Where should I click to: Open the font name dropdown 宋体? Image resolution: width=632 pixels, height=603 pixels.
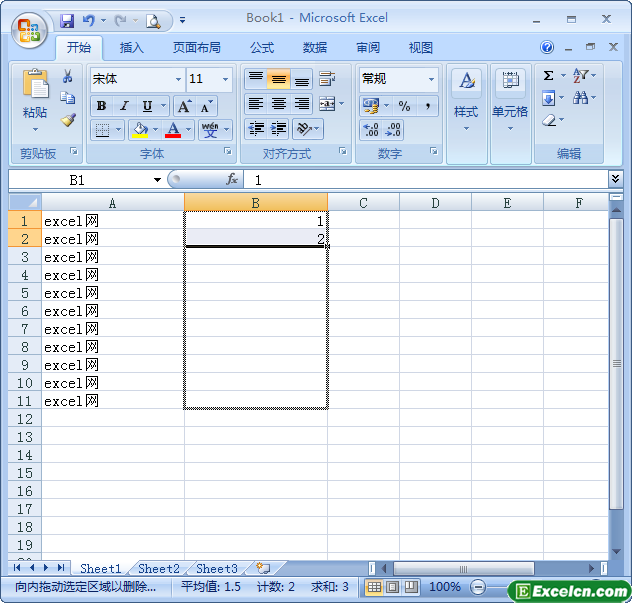pos(178,79)
